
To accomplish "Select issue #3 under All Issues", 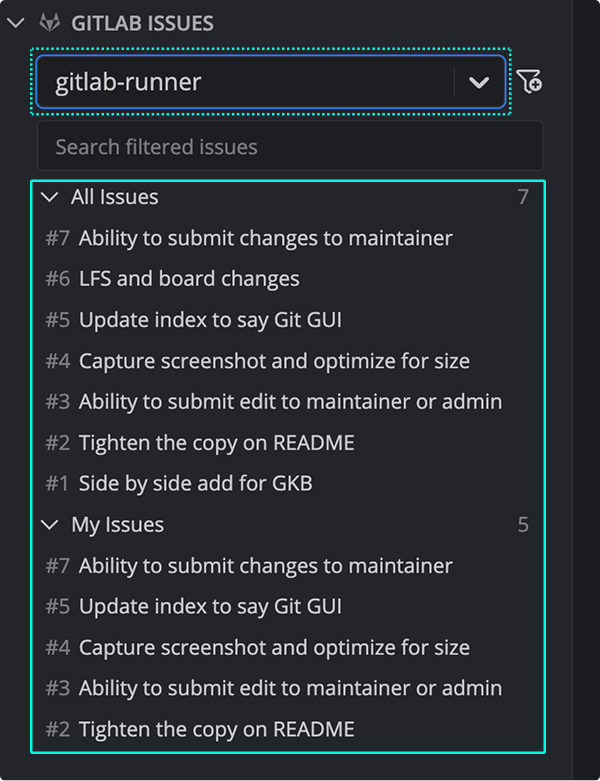I will [x=290, y=402].
